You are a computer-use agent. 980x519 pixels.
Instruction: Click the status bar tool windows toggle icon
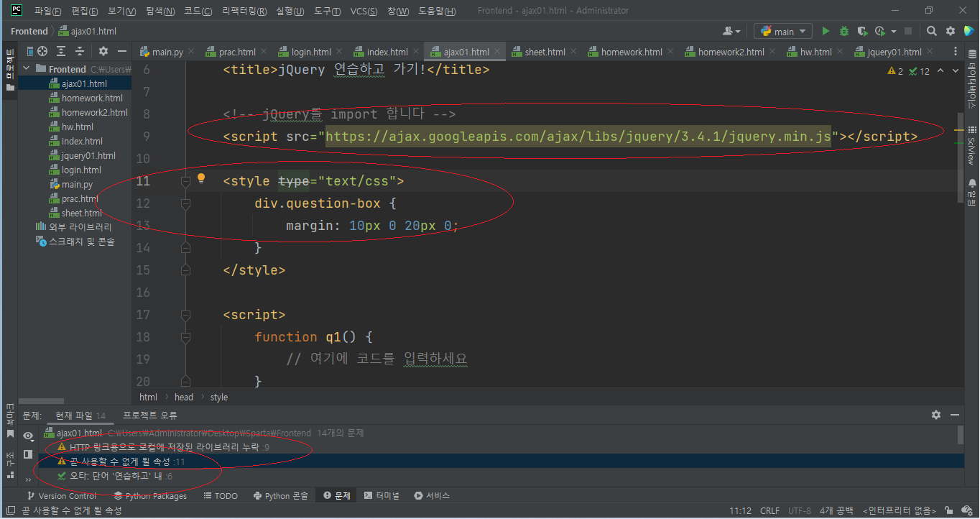pos(10,510)
